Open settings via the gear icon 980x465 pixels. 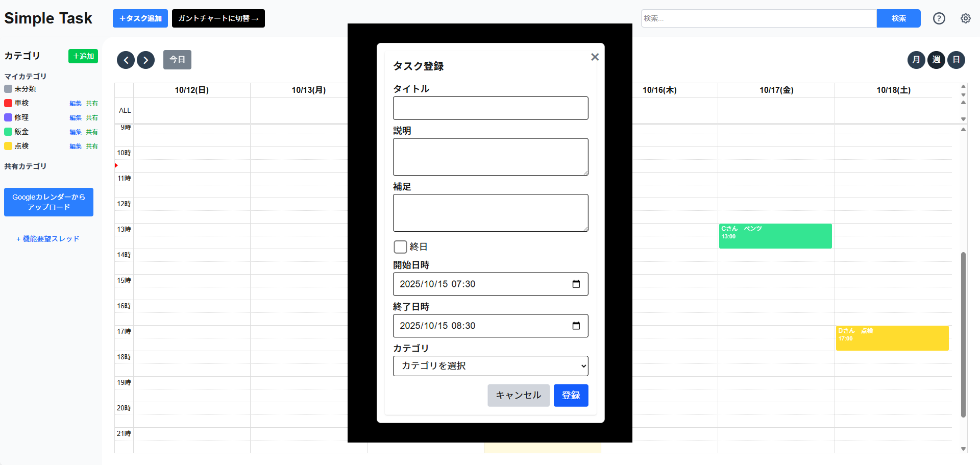coord(966,18)
